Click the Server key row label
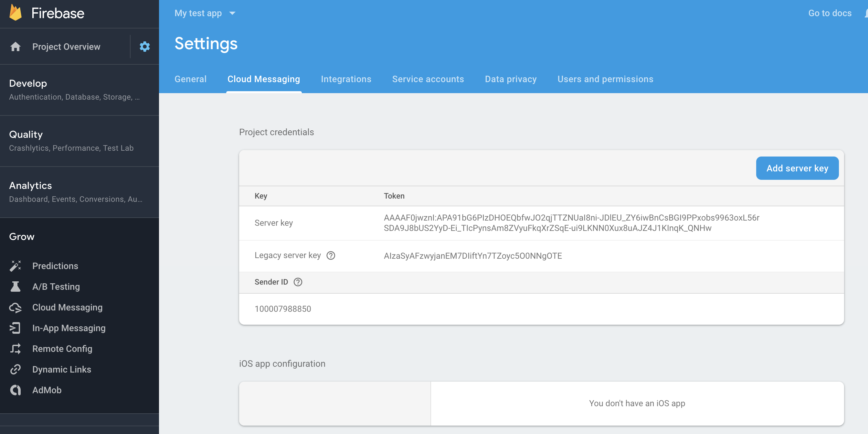This screenshot has height=434, width=868. click(x=274, y=223)
